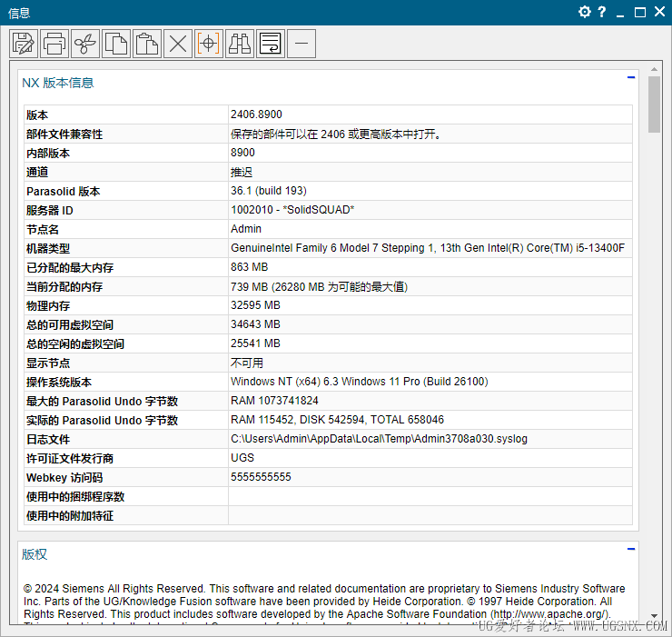Toggle the word wrap icon

[271, 44]
